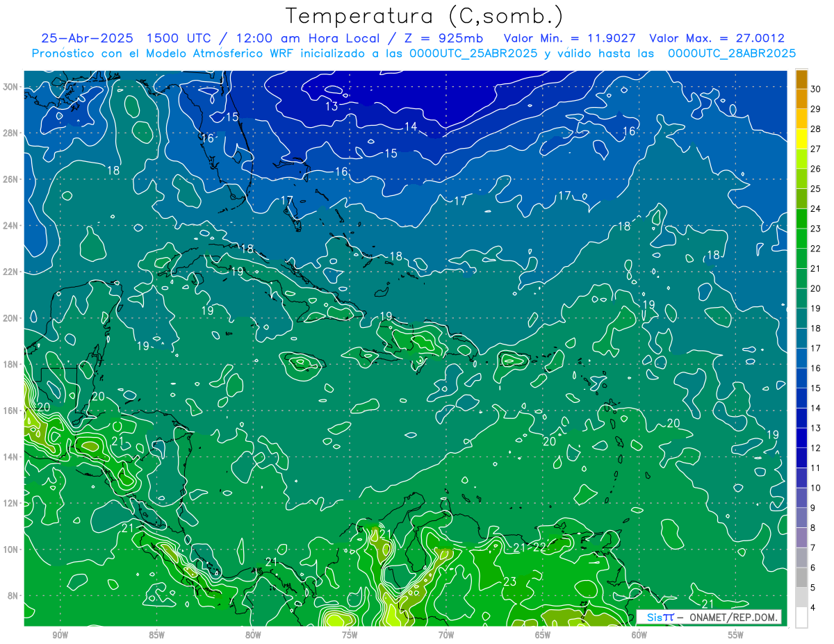The height and width of the screenshot is (644, 834).
Task: Select the valid-until time "0000UTC_28ABR2025"
Action: click(x=732, y=53)
